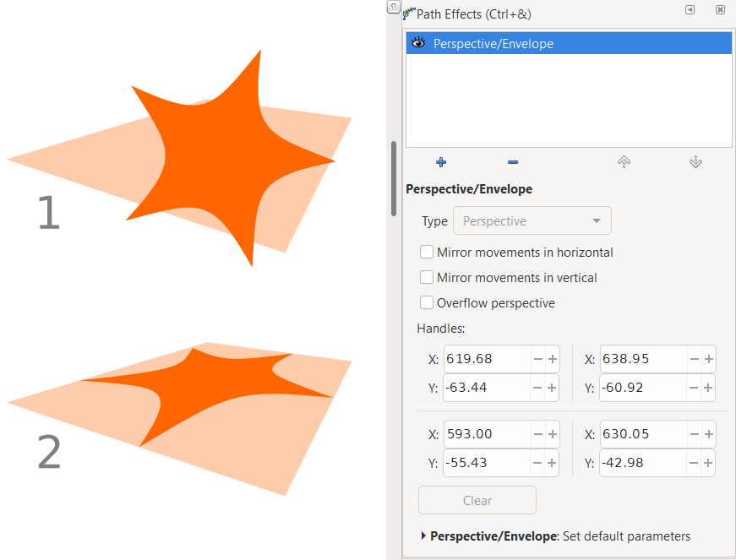Click the X field showing 638.95
The image size is (736, 560).
pos(643,359)
